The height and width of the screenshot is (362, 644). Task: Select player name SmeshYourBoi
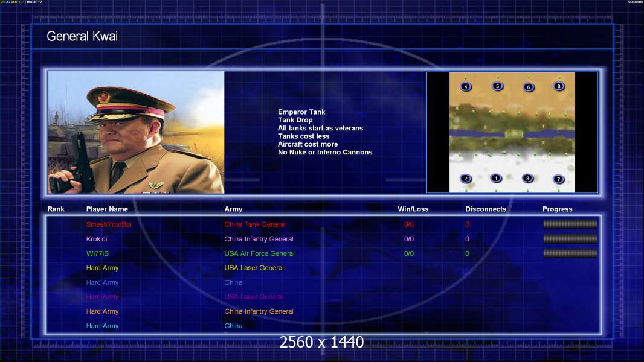tap(109, 224)
